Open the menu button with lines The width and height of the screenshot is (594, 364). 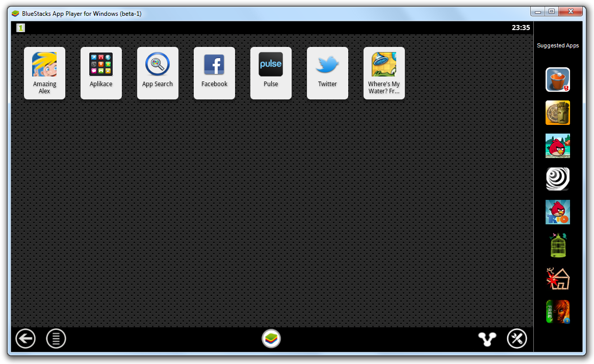[56, 338]
